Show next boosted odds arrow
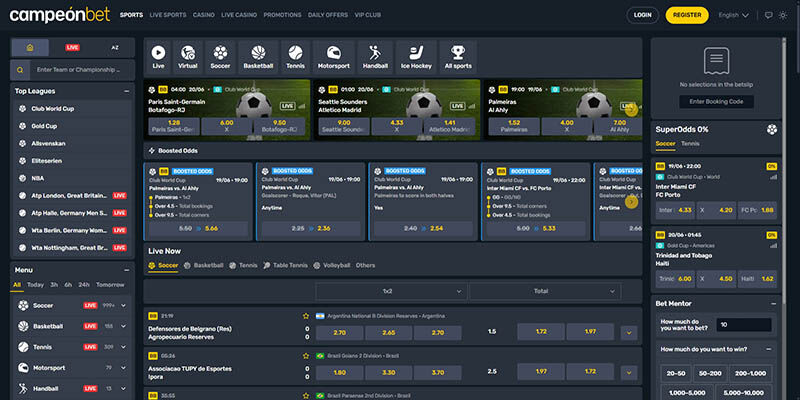Image resolution: width=800 pixels, height=400 pixels. coord(631,202)
